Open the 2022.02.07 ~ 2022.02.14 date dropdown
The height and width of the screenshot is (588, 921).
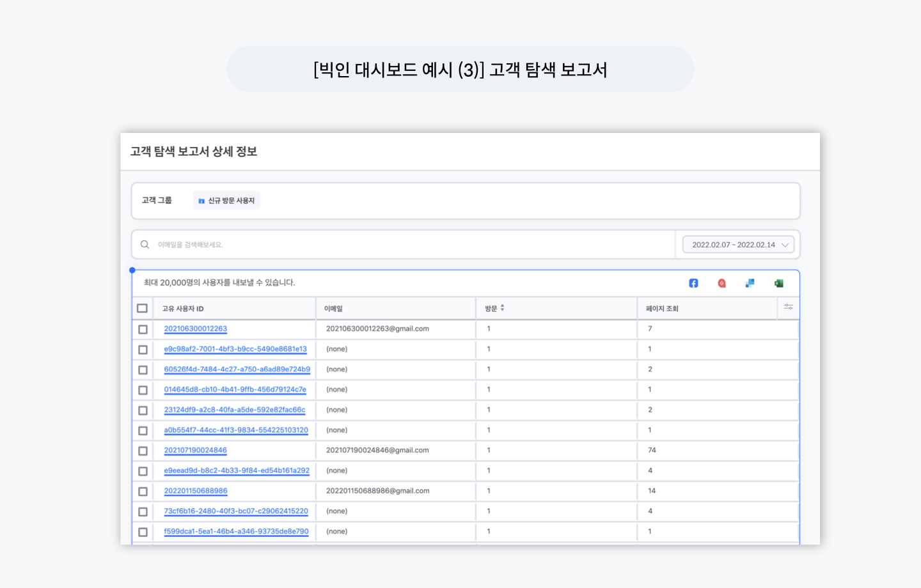[738, 245]
